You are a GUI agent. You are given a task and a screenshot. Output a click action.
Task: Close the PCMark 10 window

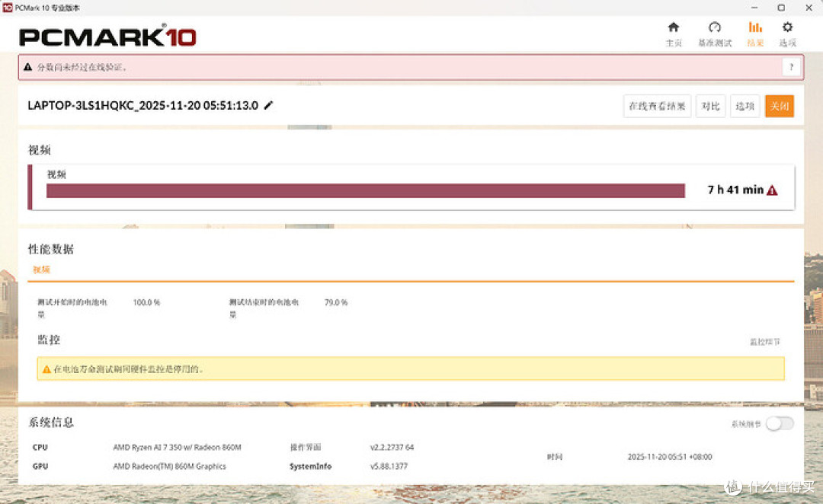click(809, 8)
